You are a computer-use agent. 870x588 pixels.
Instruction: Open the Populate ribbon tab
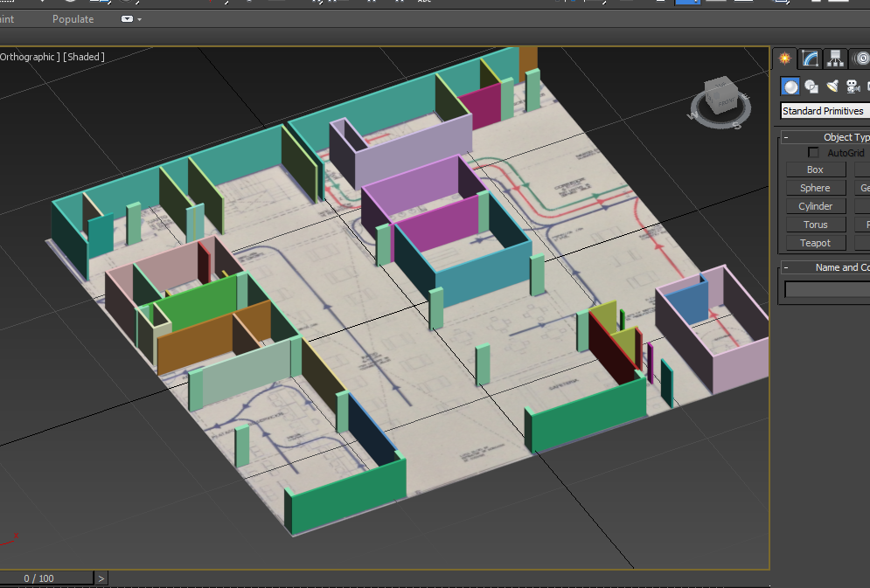(x=73, y=19)
